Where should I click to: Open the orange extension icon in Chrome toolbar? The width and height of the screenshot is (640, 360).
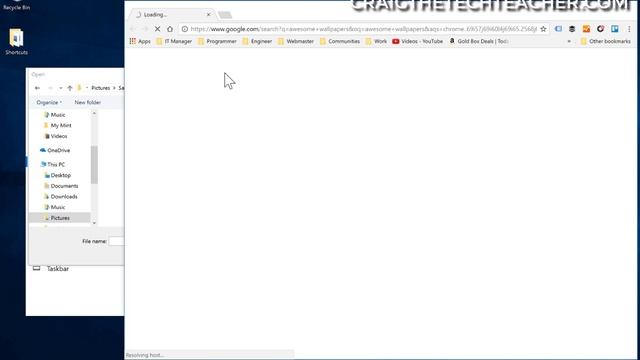point(586,29)
